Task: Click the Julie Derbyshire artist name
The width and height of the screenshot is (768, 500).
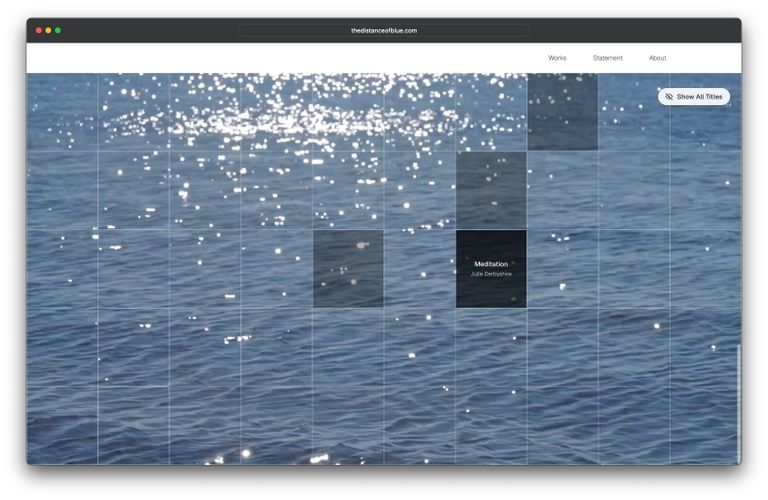Action: 491,274
